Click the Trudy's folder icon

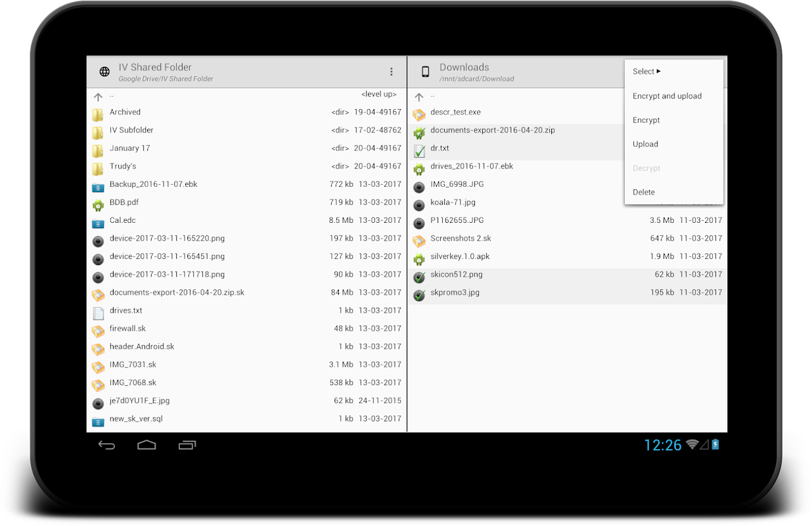pos(98,169)
